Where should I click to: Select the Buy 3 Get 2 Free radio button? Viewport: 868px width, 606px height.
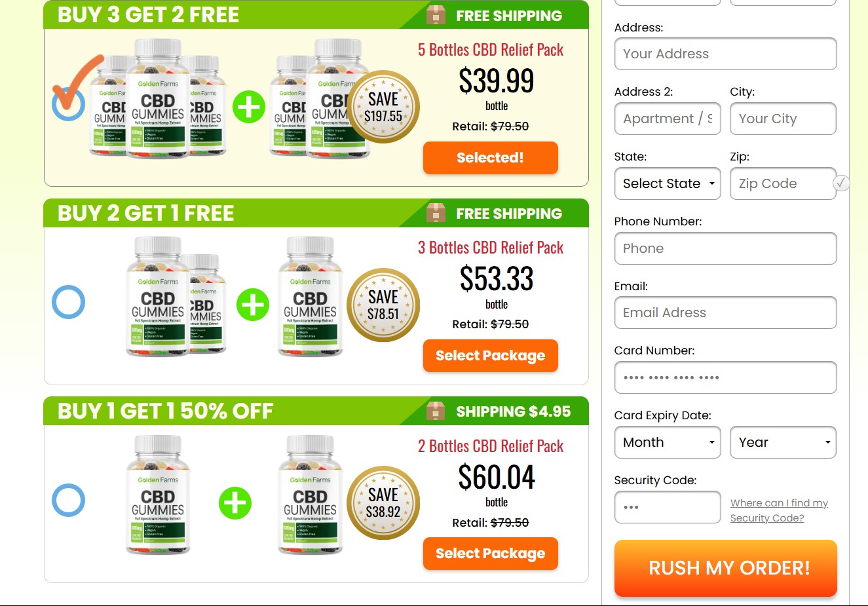click(x=68, y=105)
